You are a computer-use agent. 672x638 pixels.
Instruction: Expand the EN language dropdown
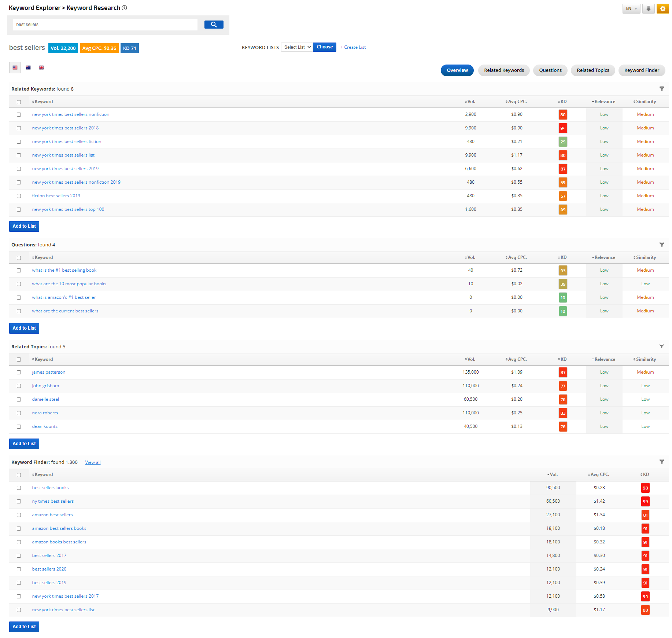(631, 8)
